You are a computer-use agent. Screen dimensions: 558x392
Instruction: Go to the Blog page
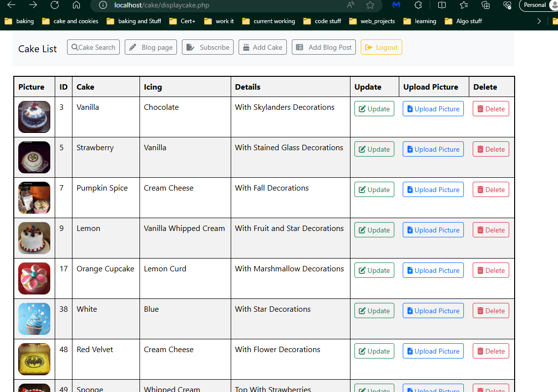[151, 47]
